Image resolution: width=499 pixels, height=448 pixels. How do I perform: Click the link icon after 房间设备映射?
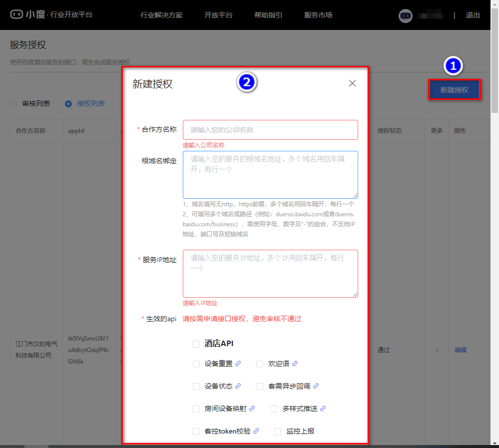click(252, 409)
